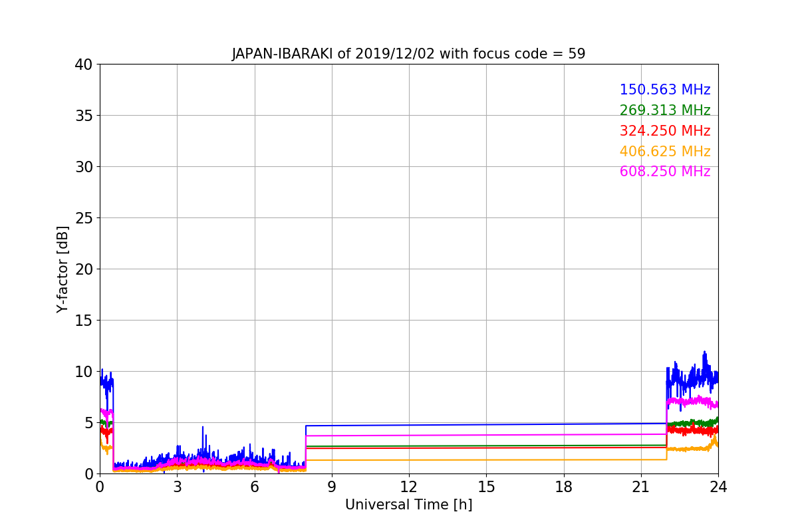Select the 150.563 MHz legend label

click(665, 90)
